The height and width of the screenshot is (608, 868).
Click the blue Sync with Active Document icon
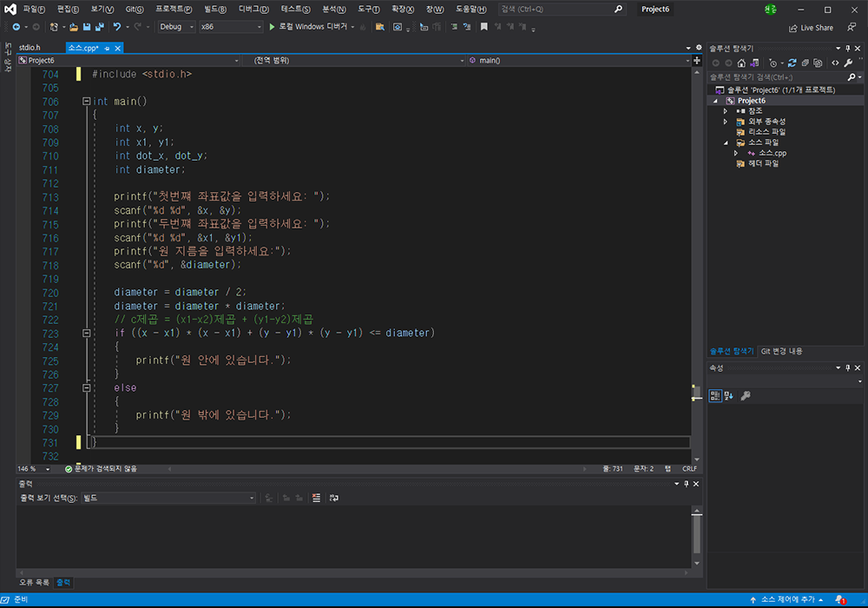[x=792, y=63]
